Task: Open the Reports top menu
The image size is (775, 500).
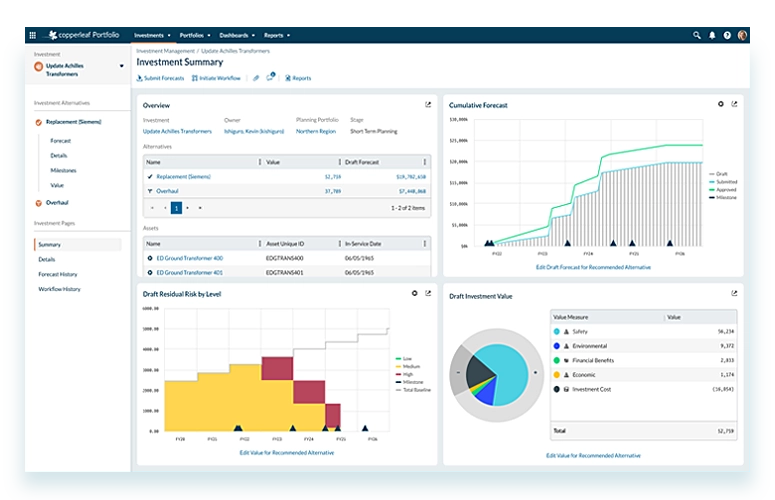Action: point(277,36)
